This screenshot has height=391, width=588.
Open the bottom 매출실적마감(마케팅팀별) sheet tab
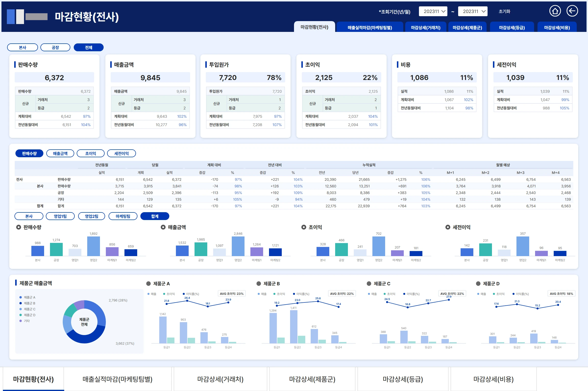(117, 379)
